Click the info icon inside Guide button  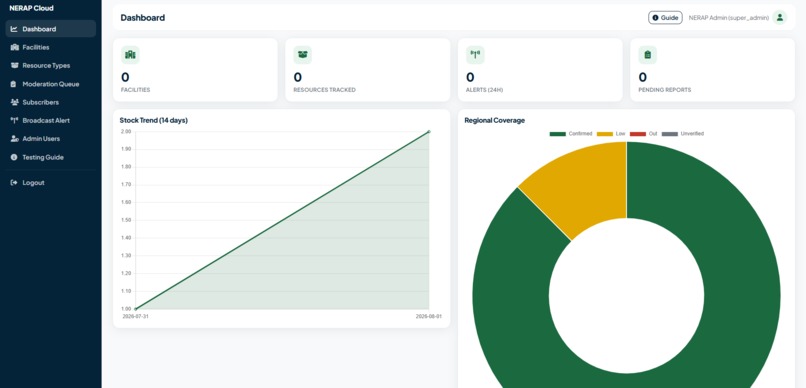pos(655,17)
